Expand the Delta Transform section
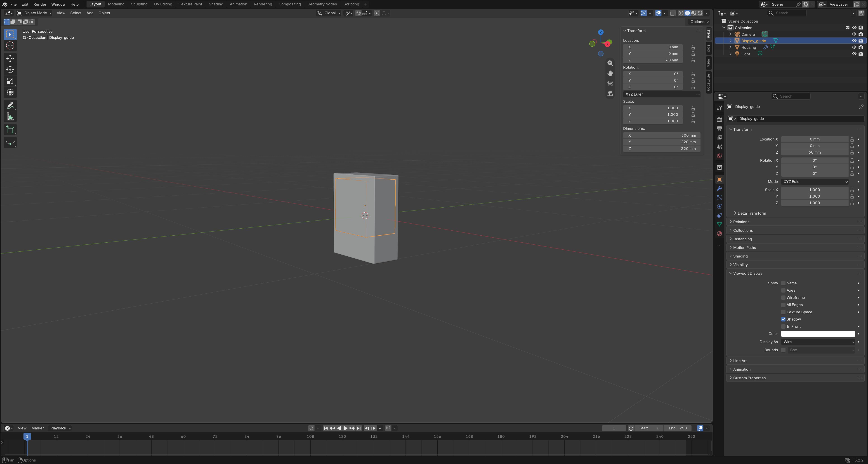 [x=751, y=213]
